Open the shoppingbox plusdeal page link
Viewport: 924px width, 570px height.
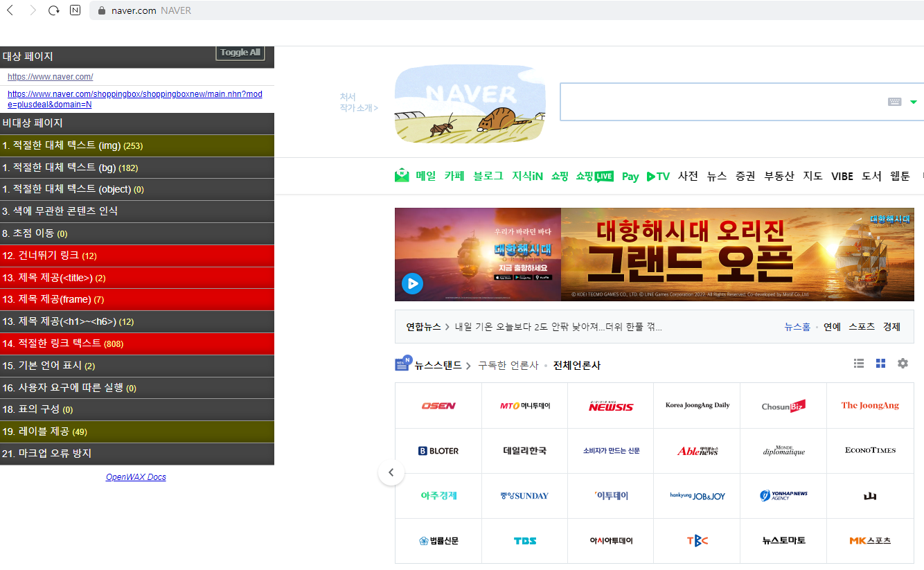pos(135,99)
